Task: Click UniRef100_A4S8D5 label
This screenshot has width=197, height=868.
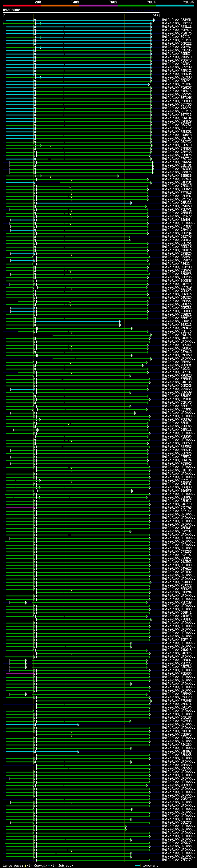Action: [177, 169]
